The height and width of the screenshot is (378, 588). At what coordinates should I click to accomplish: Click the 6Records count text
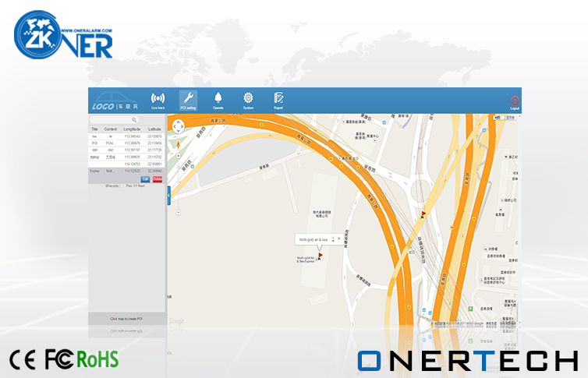(x=112, y=185)
